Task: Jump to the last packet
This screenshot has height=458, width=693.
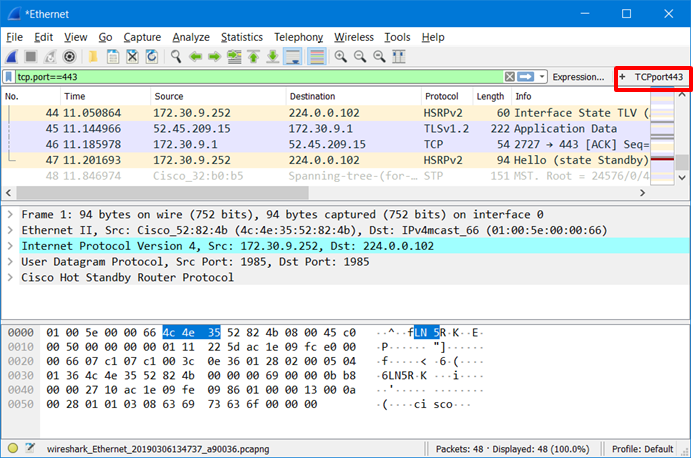Action: coord(273,57)
